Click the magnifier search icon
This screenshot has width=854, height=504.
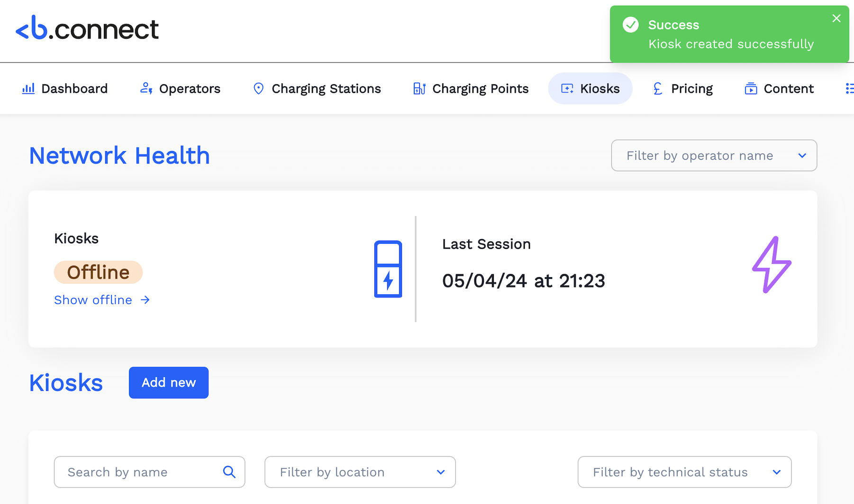229,472
